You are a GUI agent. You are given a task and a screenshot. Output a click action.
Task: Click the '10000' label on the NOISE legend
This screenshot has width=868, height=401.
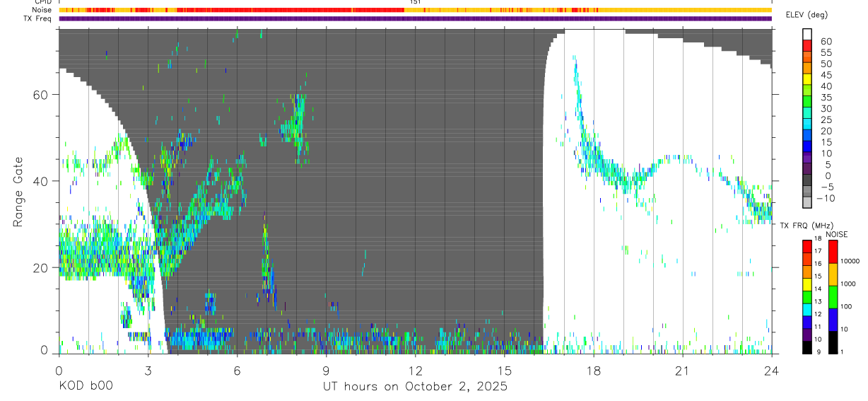pos(849,261)
